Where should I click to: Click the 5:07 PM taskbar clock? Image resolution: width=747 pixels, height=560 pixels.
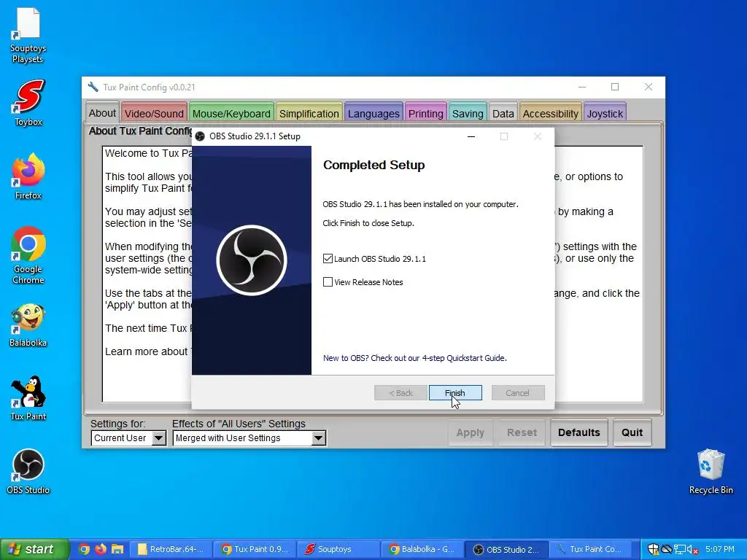point(720,549)
